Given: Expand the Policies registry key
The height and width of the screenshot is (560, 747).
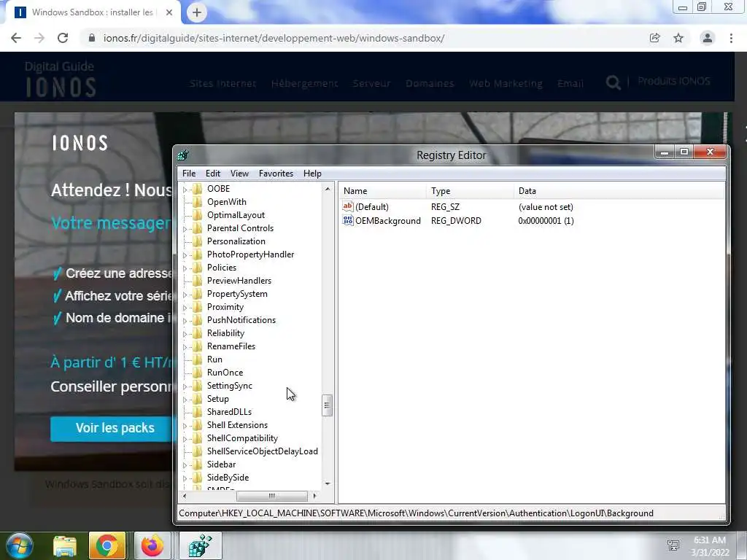Looking at the screenshot, I should 185,268.
